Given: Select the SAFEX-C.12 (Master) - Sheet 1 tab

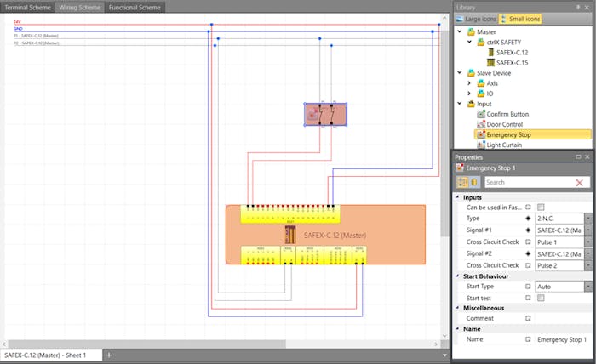Looking at the screenshot, I should pos(51,355).
